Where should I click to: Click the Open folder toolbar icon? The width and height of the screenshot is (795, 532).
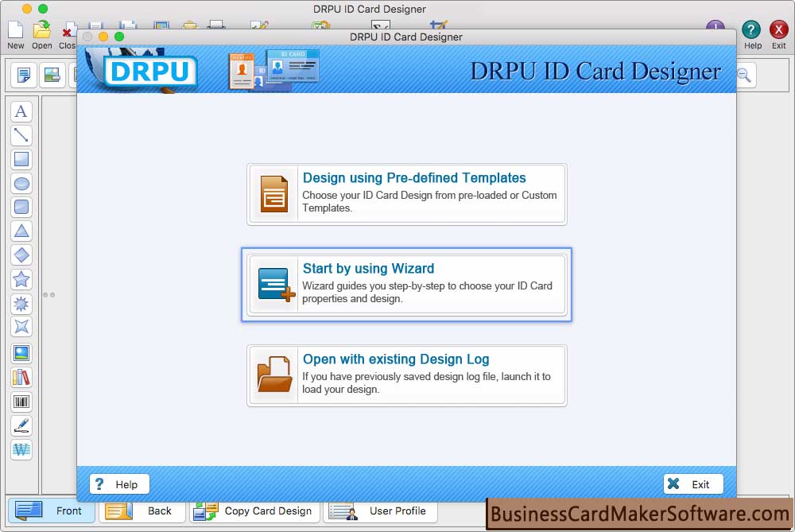pyautogui.click(x=42, y=36)
